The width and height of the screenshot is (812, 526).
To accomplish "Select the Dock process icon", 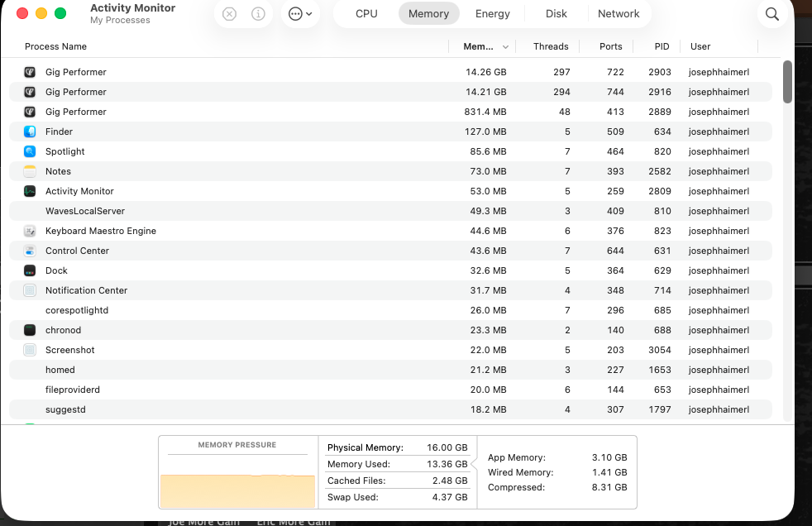I will pos(30,270).
